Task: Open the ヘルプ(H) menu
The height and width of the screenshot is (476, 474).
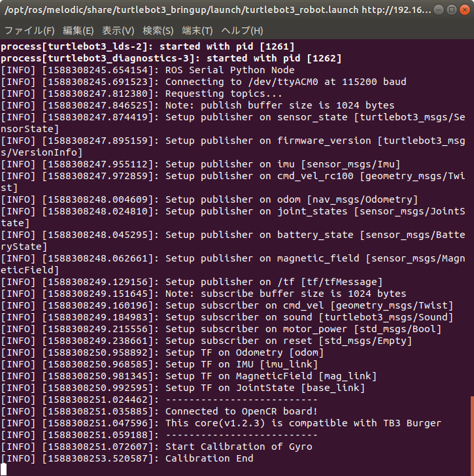Action: click(x=242, y=31)
